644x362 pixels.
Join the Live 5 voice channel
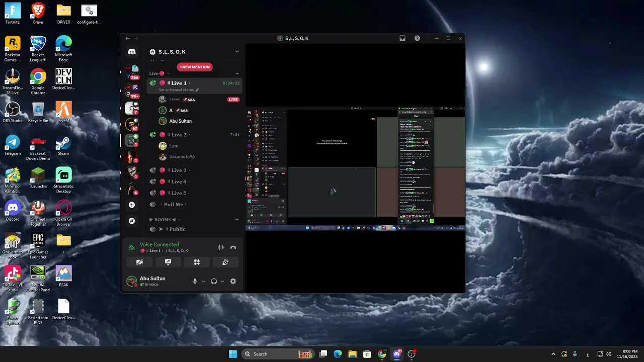pos(195,193)
